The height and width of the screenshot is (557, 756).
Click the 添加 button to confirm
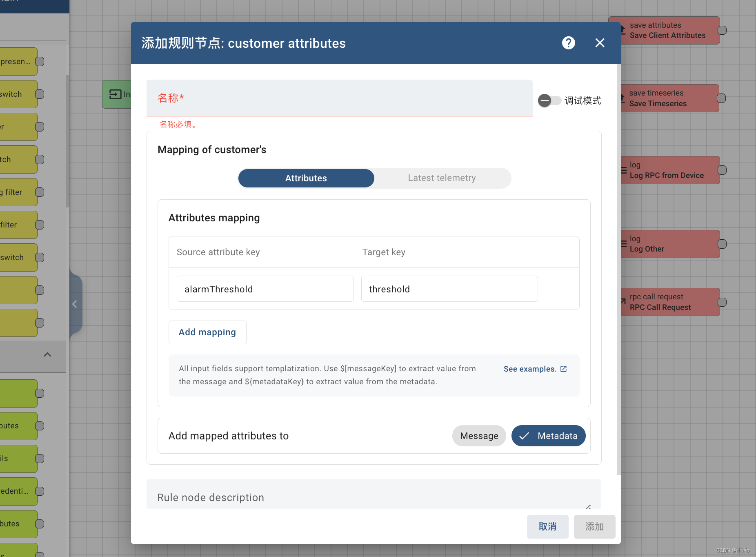click(x=594, y=526)
